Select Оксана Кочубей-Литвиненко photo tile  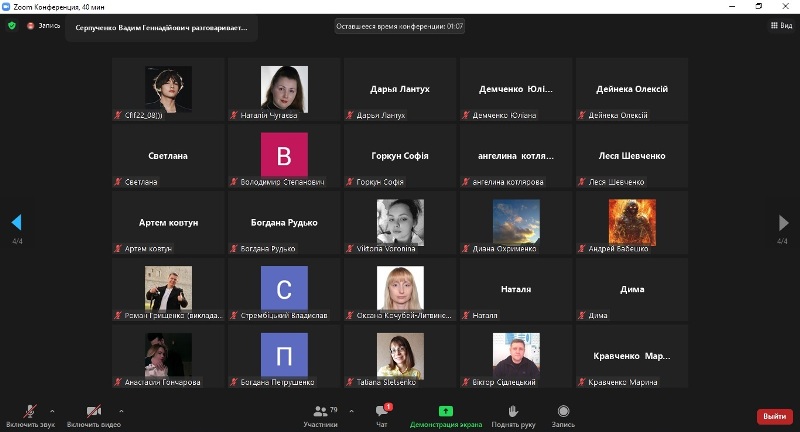click(400, 290)
